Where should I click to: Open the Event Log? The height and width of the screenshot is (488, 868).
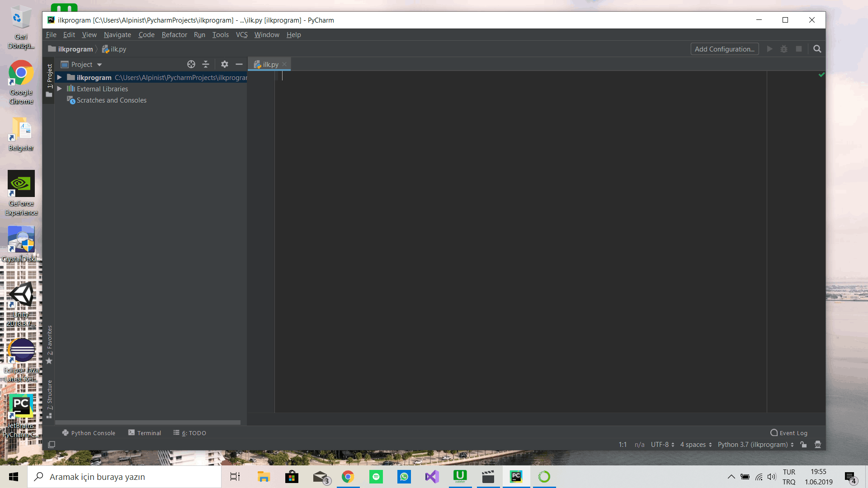click(x=789, y=433)
